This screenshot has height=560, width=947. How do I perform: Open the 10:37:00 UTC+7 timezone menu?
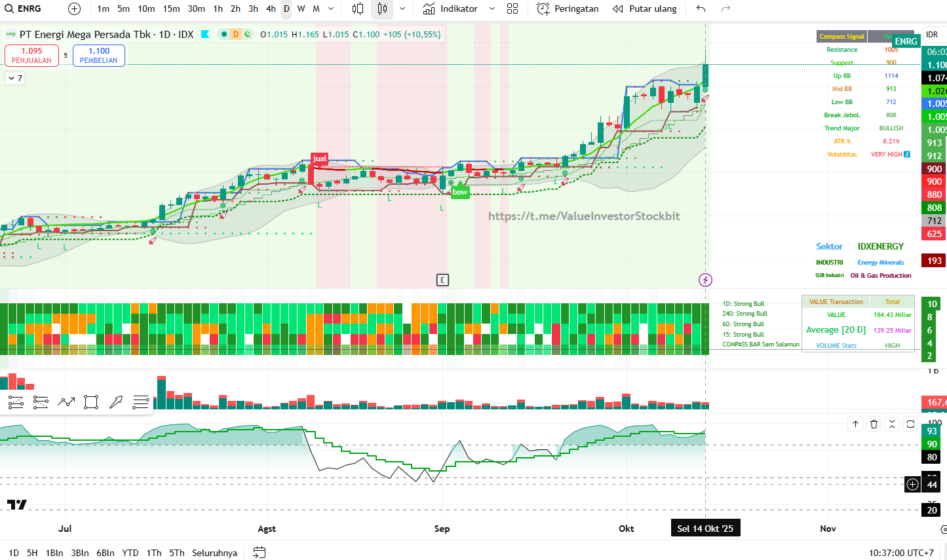[x=901, y=553]
